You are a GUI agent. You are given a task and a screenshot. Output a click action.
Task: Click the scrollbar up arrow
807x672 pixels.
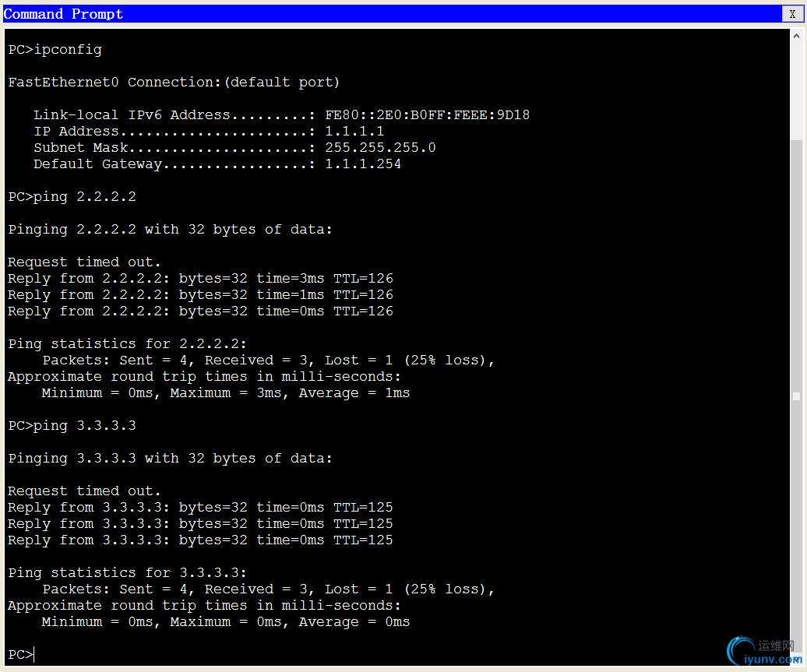click(x=796, y=36)
